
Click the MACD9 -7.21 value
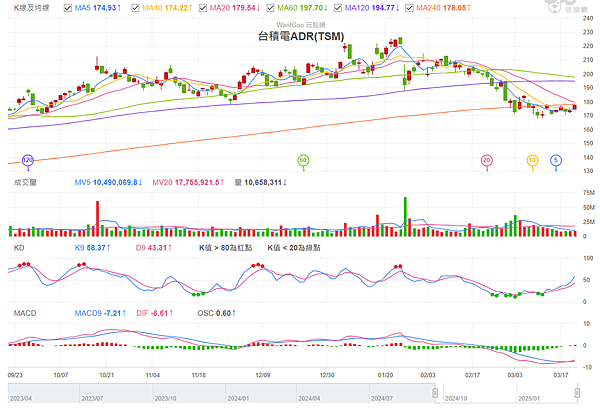point(100,314)
